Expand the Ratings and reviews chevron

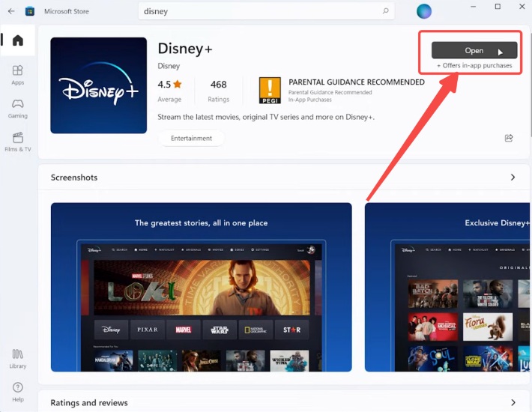point(513,402)
